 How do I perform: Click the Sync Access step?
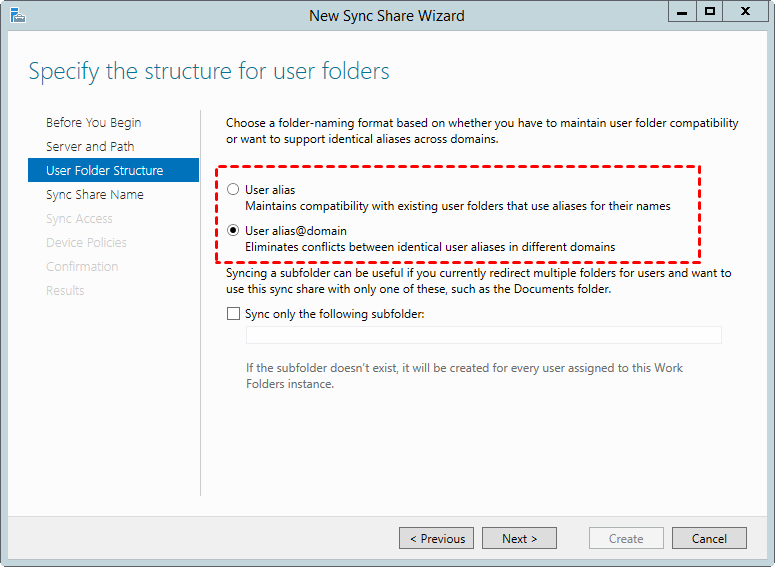pyautogui.click(x=79, y=219)
